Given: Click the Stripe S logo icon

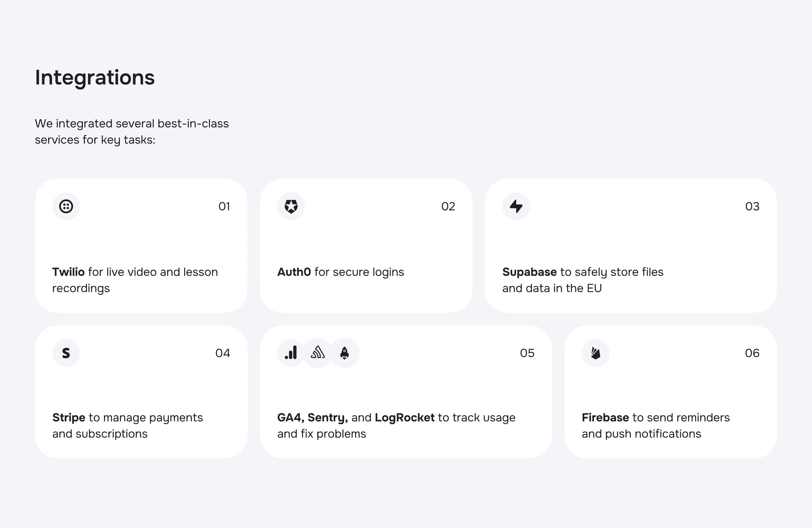Looking at the screenshot, I should (66, 353).
